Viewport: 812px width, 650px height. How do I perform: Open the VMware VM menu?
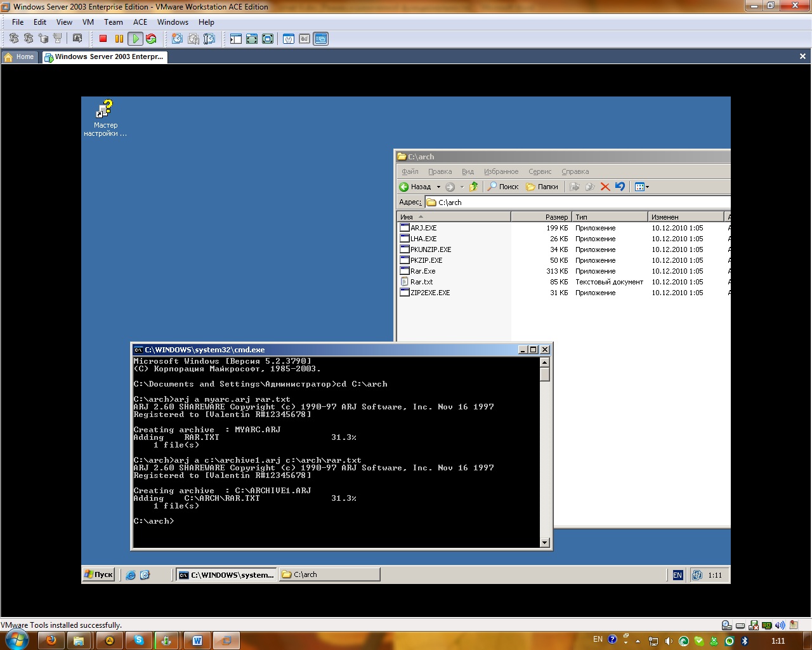[x=88, y=22]
